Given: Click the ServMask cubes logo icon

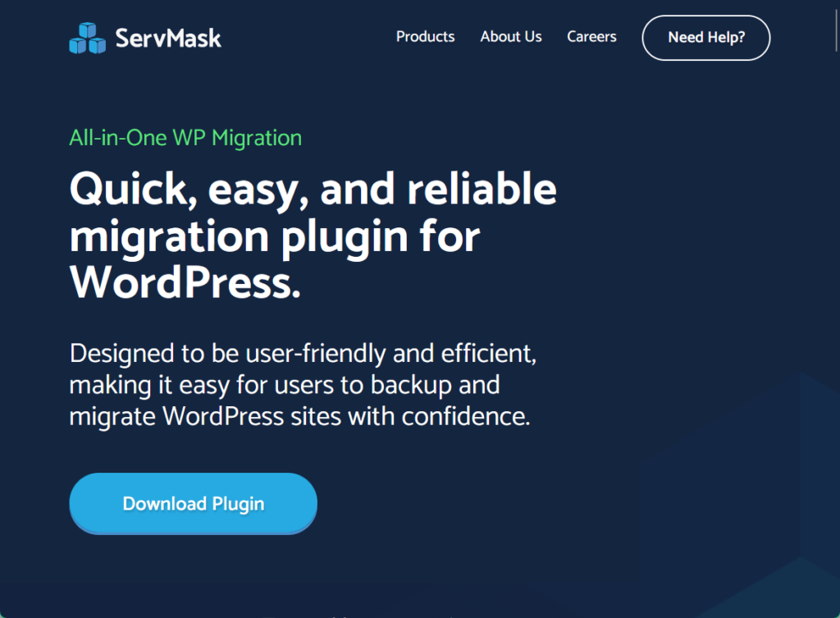Looking at the screenshot, I should 87,38.
